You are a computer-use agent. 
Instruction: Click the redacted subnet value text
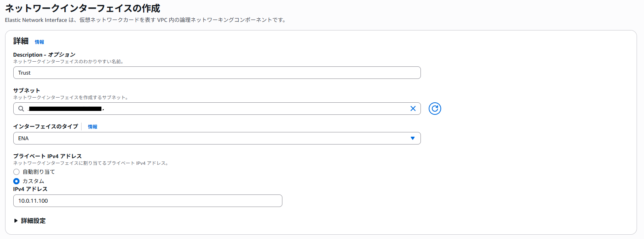66,109
